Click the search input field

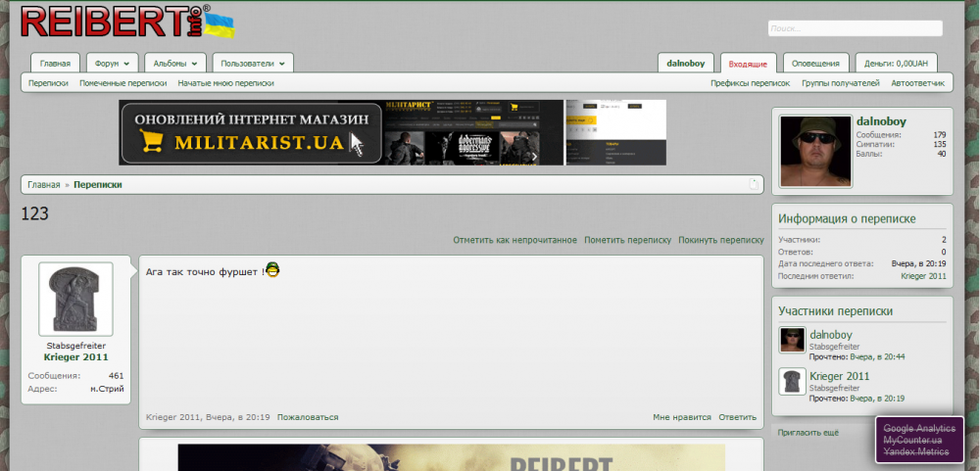tap(855, 28)
